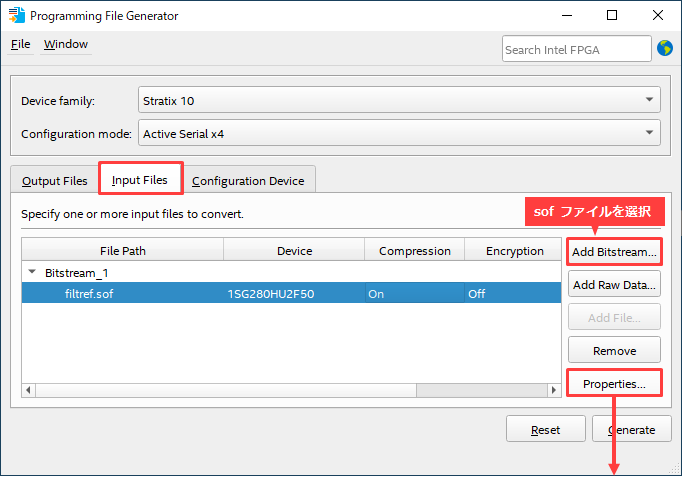Click the horizontal scrollbar under file list
The image size is (682, 477).
point(290,390)
